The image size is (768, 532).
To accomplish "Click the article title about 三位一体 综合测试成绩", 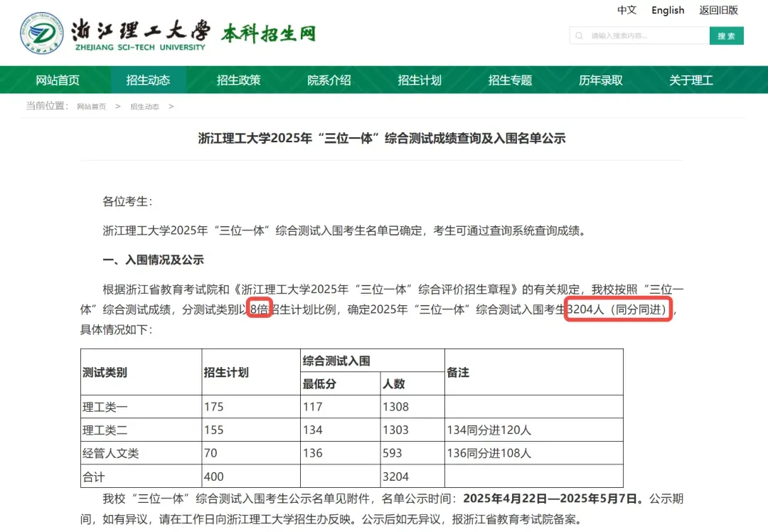I will pyautogui.click(x=382, y=138).
